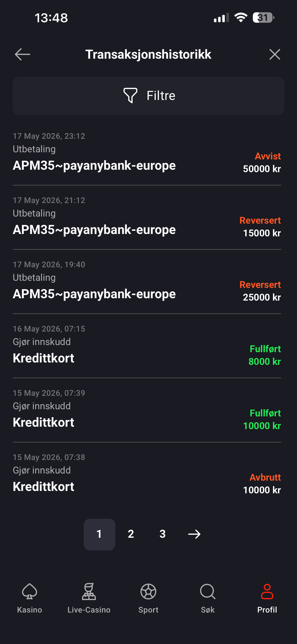Select page 2 in pagination
The image size is (297, 644).
pyautogui.click(x=131, y=534)
